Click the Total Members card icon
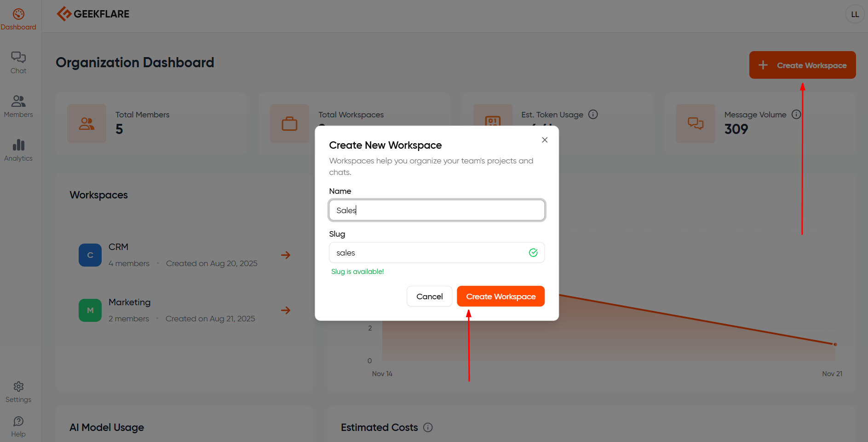Image resolution: width=868 pixels, height=442 pixels. click(x=86, y=123)
